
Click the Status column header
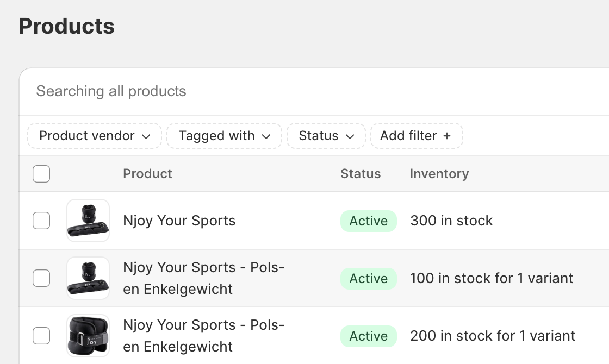tap(361, 174)
